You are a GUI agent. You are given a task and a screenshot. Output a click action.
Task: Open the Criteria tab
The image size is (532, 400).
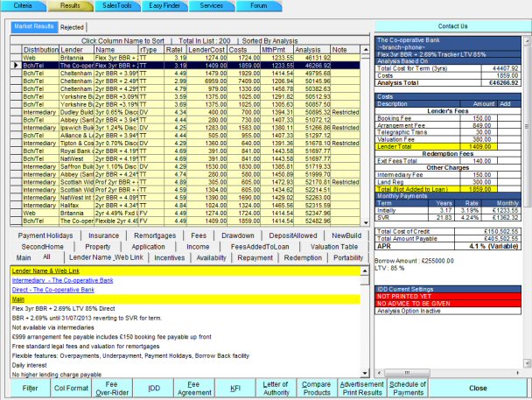point(23,6)
